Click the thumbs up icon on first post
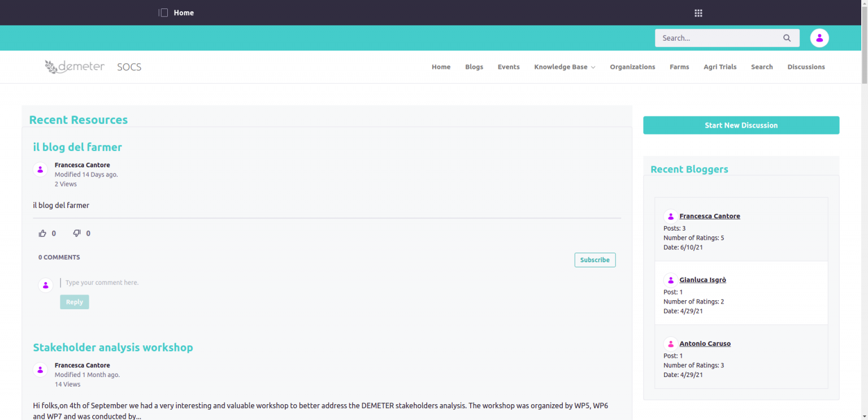 pyautogui.click(x=42, y=233)
